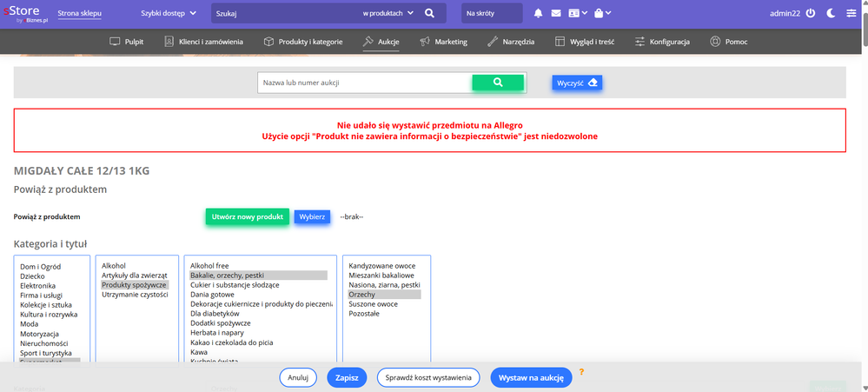Open the customer card icon dropdown

click(578, 13)
